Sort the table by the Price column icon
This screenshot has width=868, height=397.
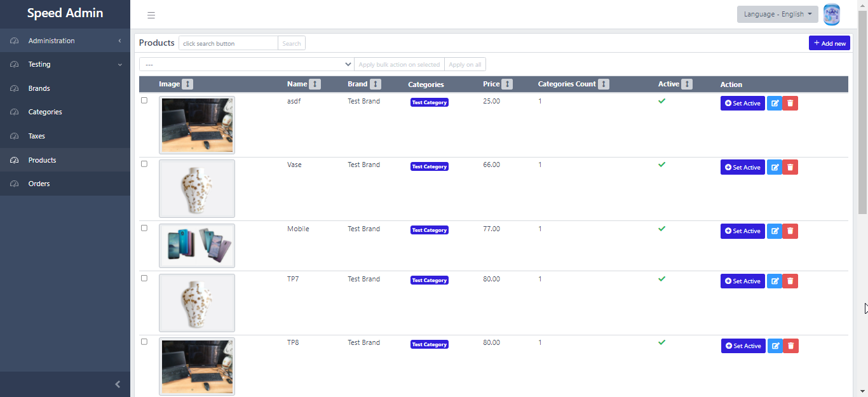(507, 84)
